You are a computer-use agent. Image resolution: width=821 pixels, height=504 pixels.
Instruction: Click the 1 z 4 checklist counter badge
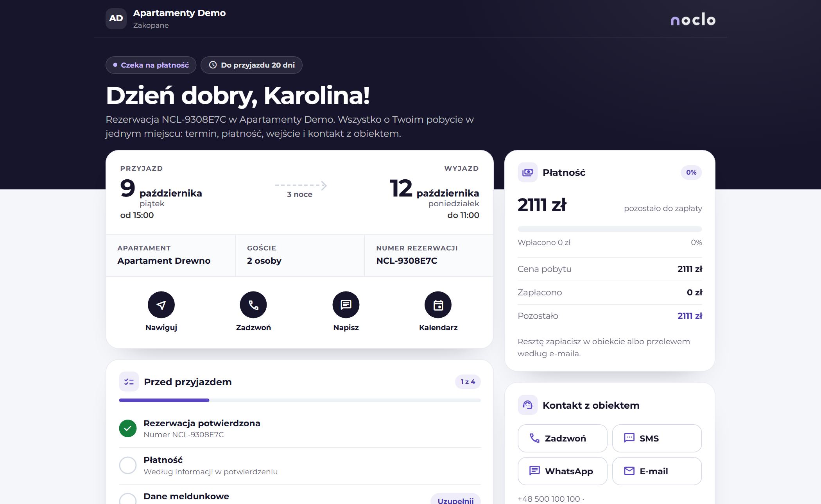click(x=468, y=382)
